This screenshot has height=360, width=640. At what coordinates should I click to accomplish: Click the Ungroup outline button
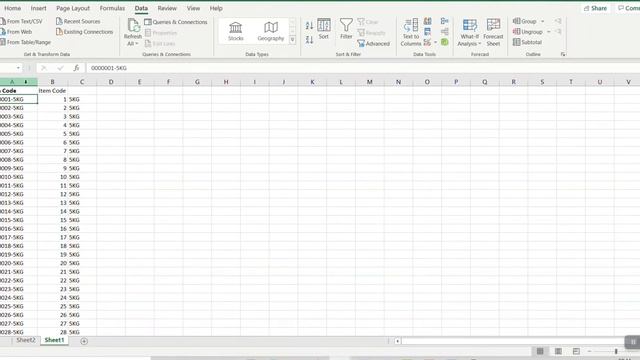click(528, 31)
